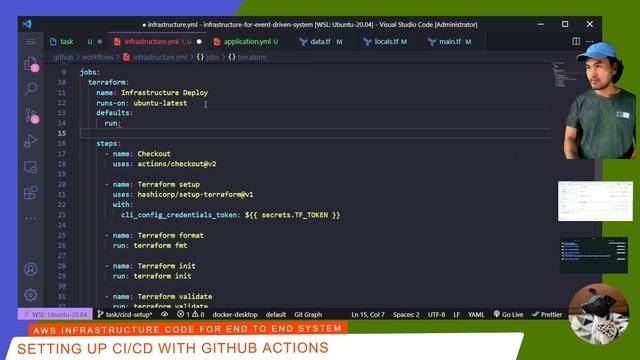Click 'actions/checkout@v2' text

[177, 164]
